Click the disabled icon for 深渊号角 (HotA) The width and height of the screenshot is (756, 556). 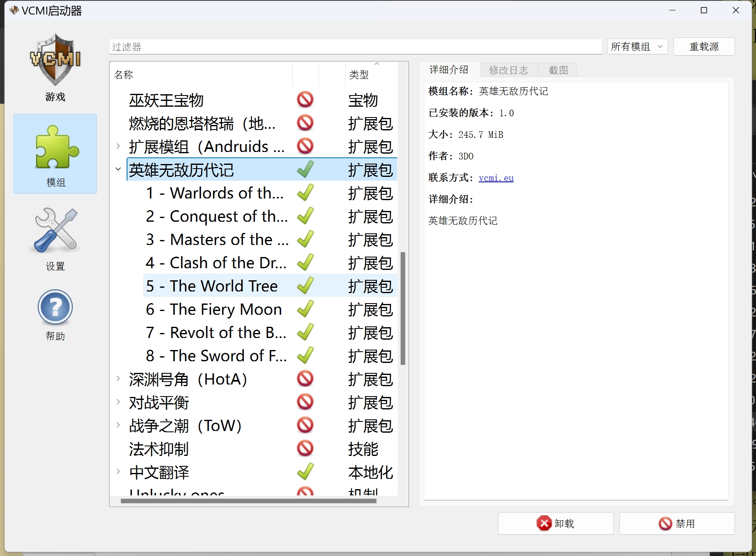tap(305, 379)
